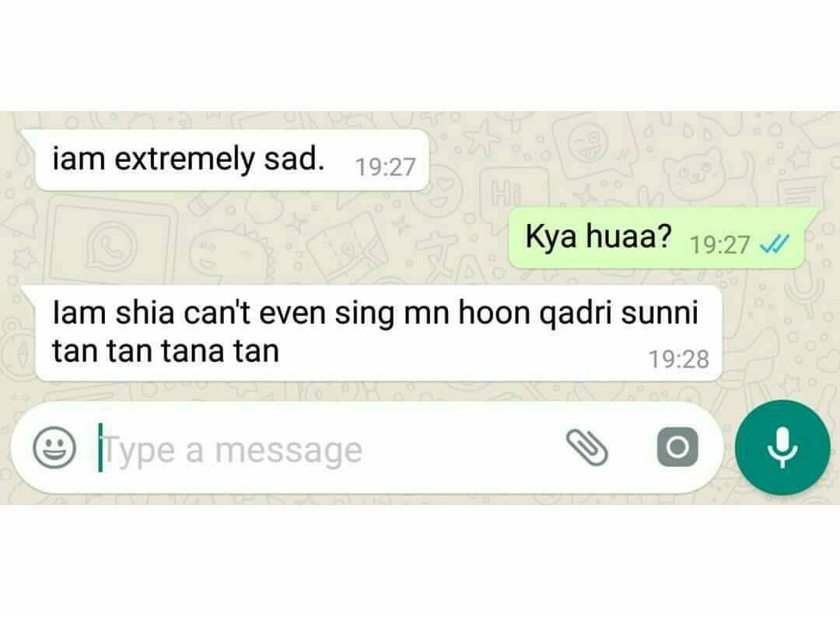Click the words 'qadri sunni' in message

pyautogui.click(x=618, y=313)
